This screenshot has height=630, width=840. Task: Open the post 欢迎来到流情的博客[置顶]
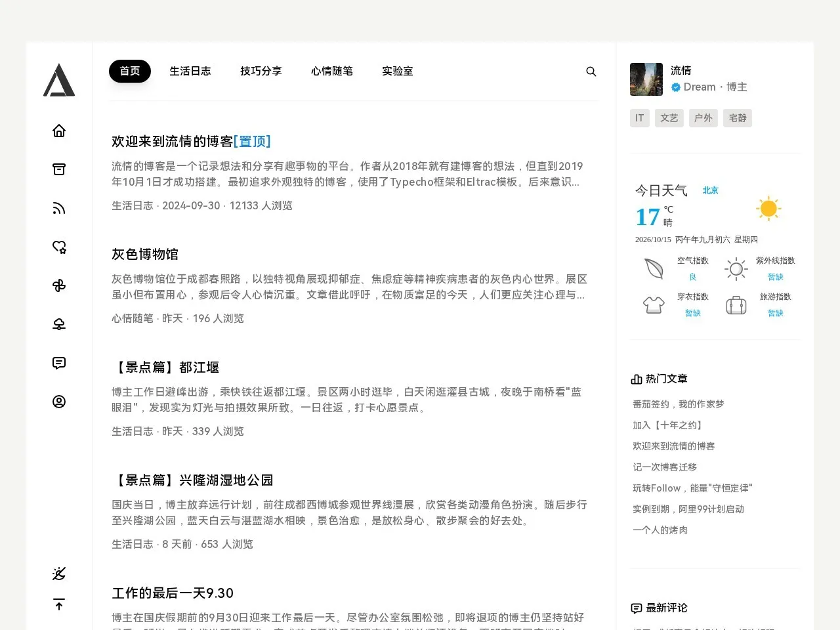(x=191, y=141)
